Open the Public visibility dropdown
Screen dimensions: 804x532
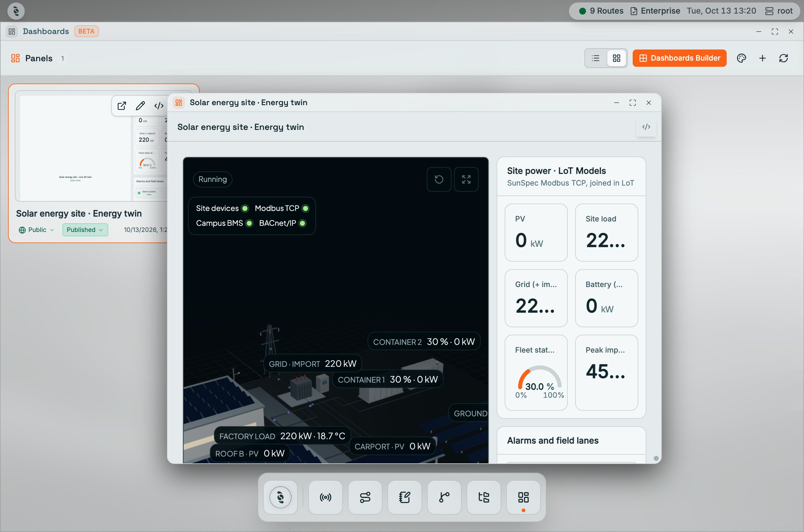pos(36,230)
